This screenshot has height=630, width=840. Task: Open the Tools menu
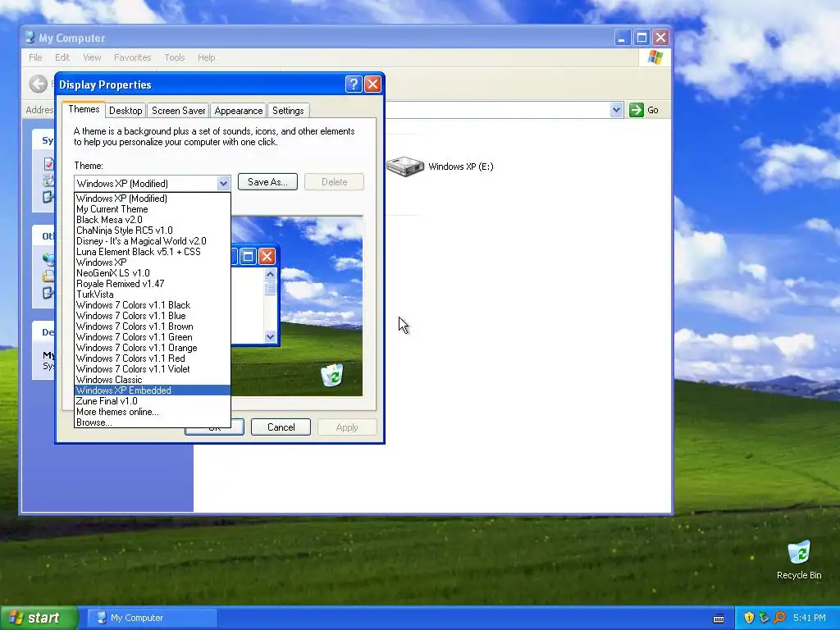coord(174,57)
